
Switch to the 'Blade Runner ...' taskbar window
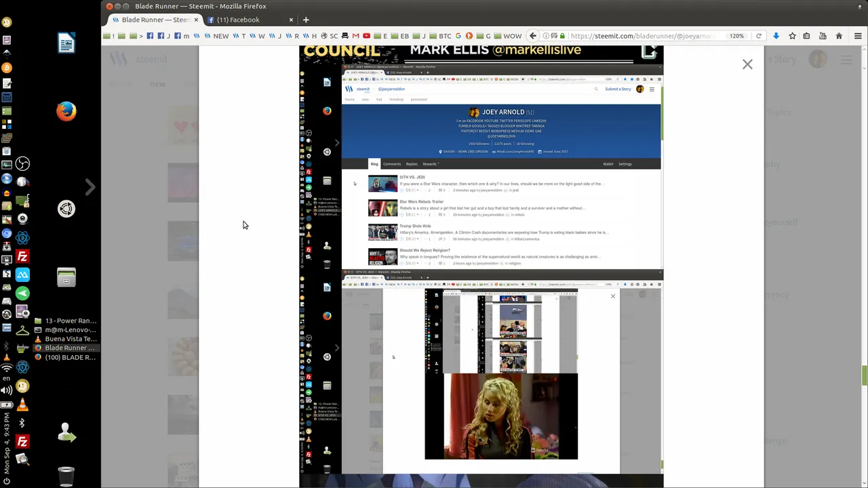point(66,348)
